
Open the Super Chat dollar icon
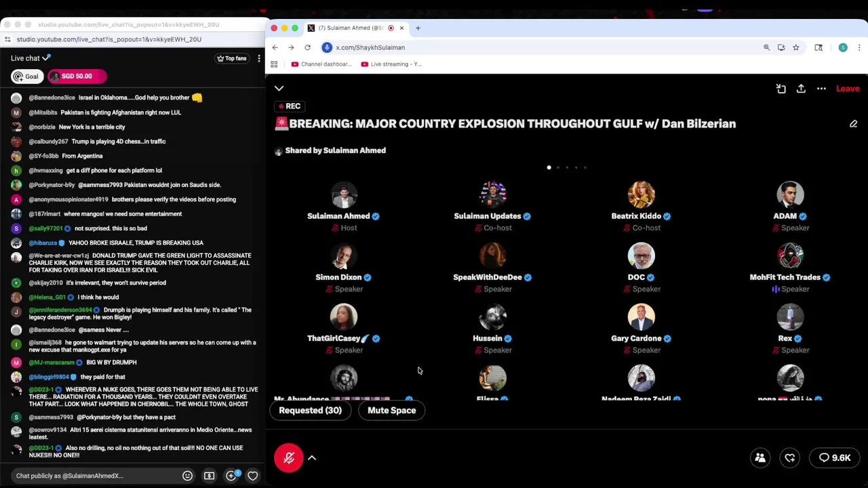pyautogui.click(x=209, y=476)
